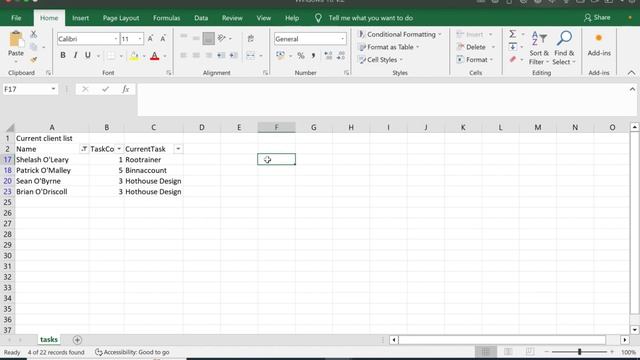Toggle middle vertical alignment
This screenshot has height=360, width=640.
point(196,38)
